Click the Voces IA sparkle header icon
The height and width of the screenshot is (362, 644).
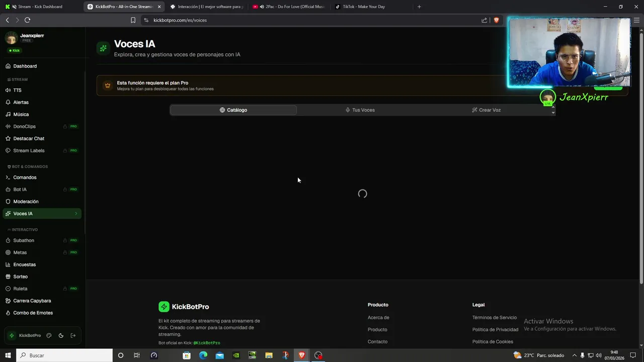(x=103, y=48)
